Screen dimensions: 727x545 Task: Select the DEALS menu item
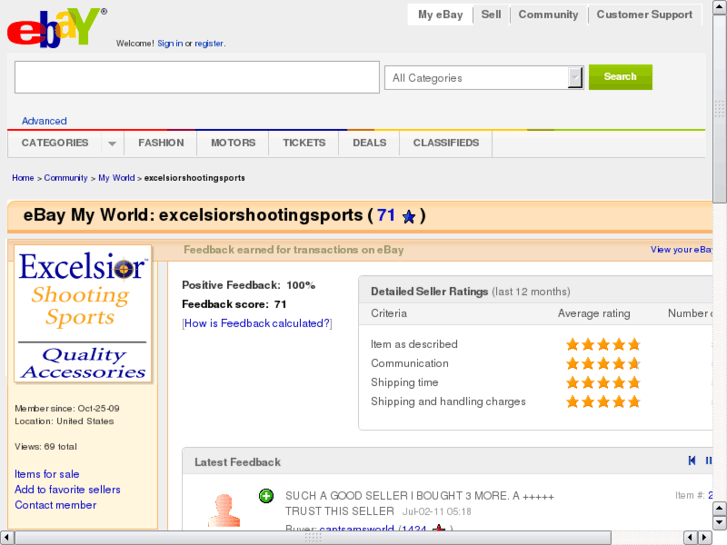[x=369, y=143]
